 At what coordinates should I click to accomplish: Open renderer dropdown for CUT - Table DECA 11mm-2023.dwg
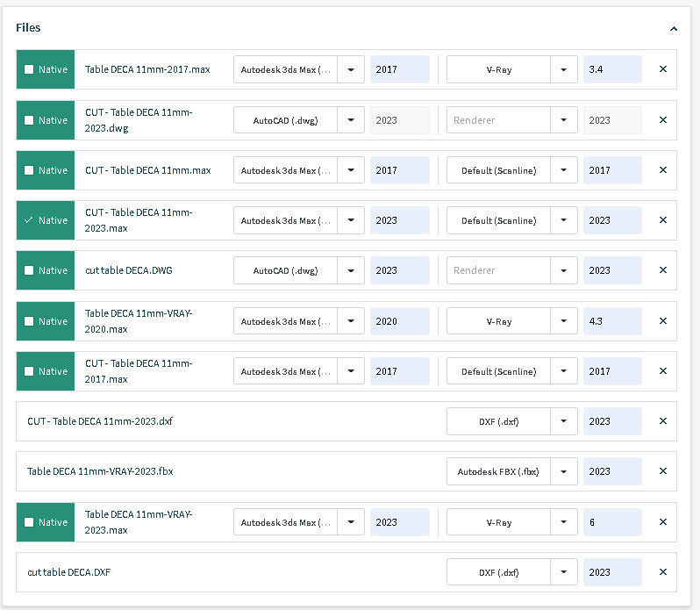tap(564, 120)
